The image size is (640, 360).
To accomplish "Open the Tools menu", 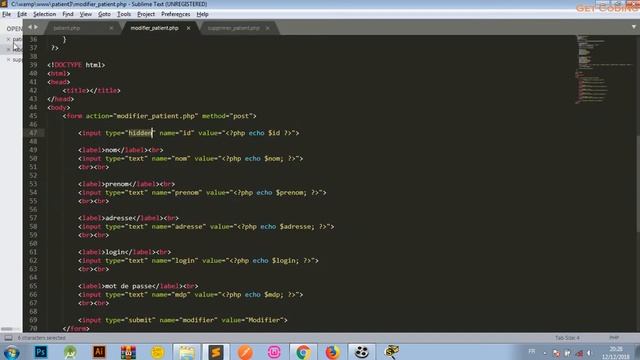I will click(124, 14).
